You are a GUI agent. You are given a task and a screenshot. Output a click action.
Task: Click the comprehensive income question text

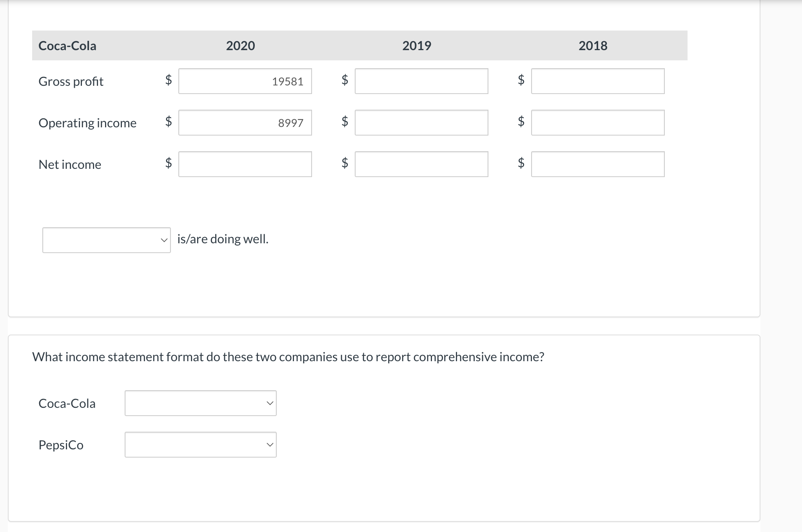(x=288, y=356)
